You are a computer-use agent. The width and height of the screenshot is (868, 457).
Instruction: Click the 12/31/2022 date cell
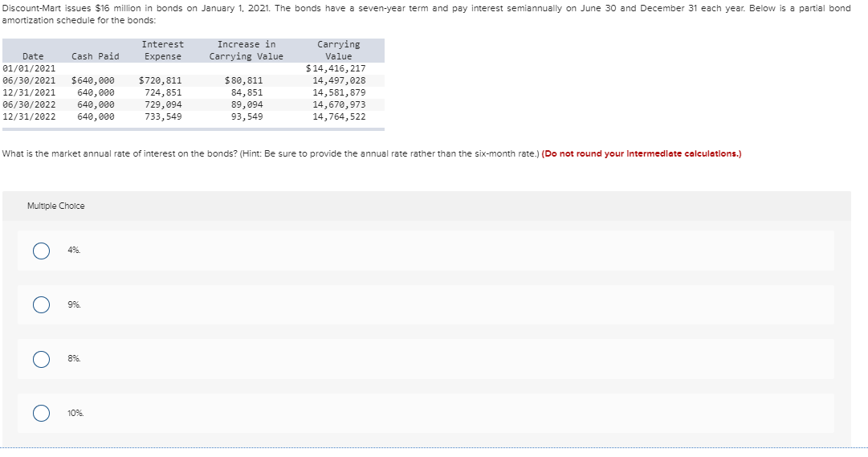[x=29, y=117]
